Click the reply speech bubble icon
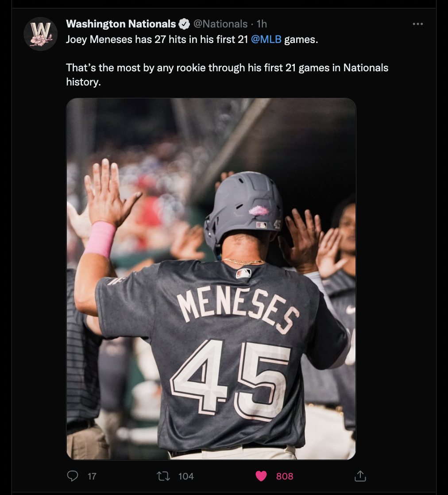The image size is (448, 495). click(73, 476)
